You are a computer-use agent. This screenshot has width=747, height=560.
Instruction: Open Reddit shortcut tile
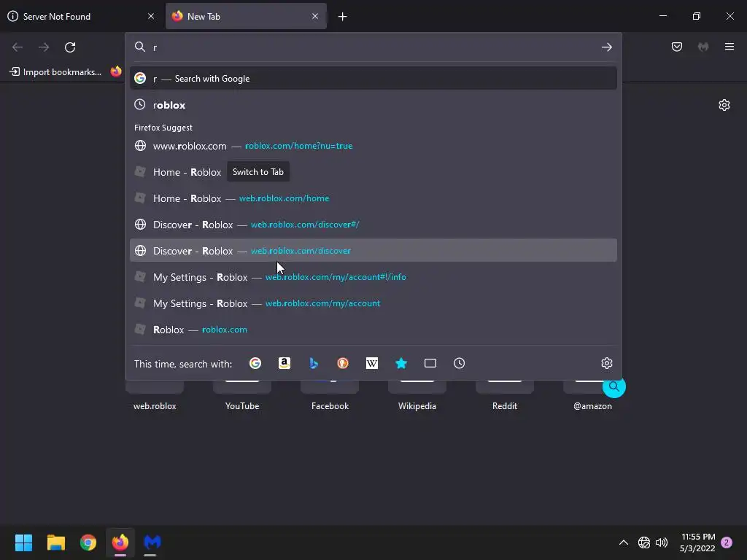point(505,395)
